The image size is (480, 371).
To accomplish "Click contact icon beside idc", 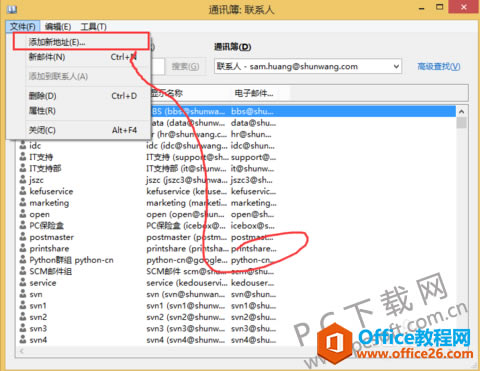I will 23,145.
